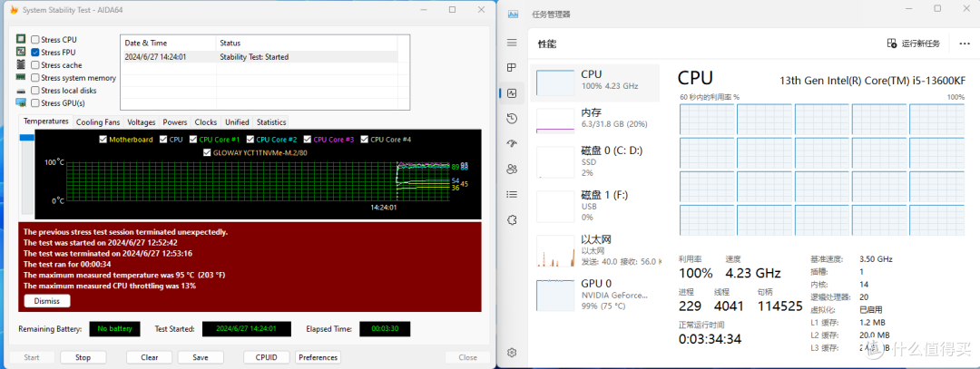980x369 pixels.
Task: Stop the AIDA64 stability test
Action: pyautogui.click(x=83, y=358)
